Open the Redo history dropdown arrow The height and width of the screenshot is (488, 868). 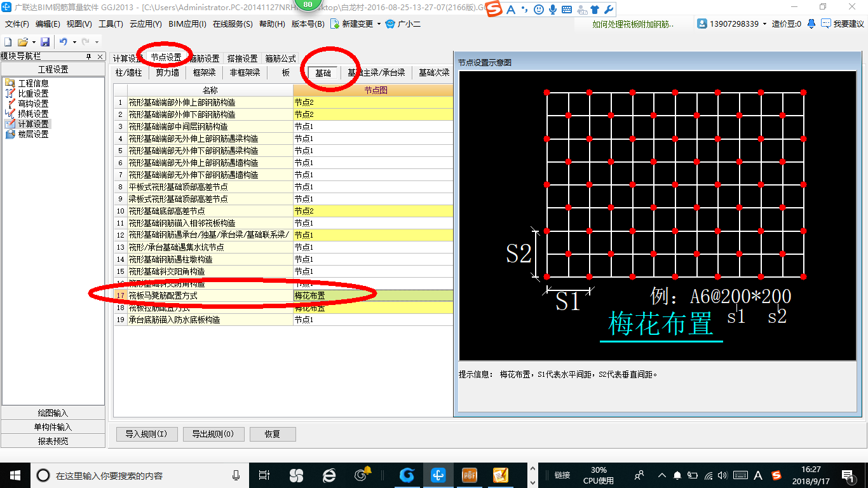(x=96, y=42)
